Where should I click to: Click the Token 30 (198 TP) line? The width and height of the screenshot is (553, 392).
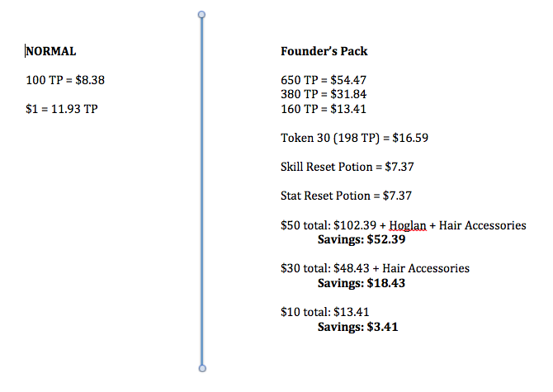point(354,138)
